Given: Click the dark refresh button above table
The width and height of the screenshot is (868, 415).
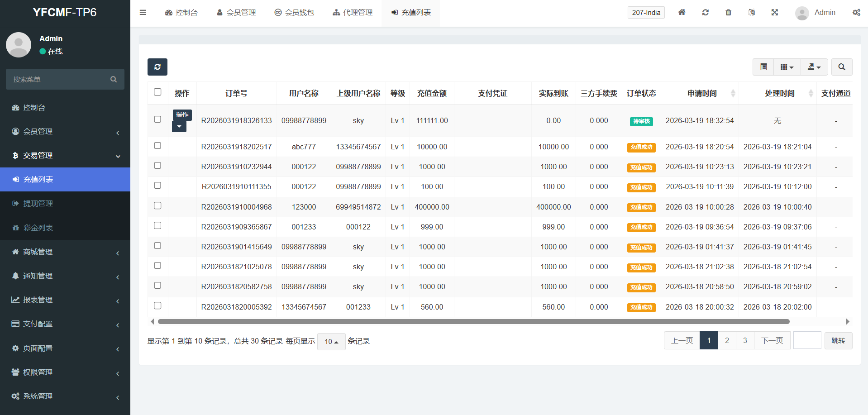Looking at the screenshot, I should [157, 67].
